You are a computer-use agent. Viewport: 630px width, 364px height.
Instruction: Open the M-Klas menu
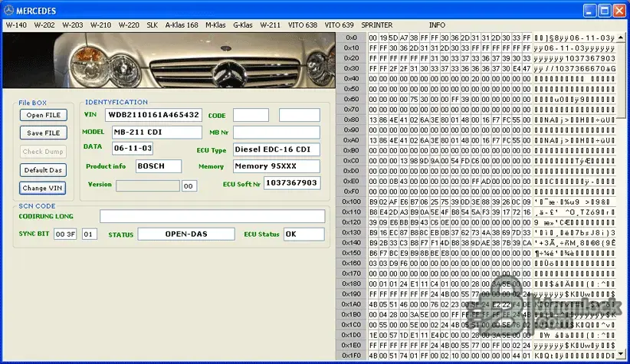[x=215, y=25]
